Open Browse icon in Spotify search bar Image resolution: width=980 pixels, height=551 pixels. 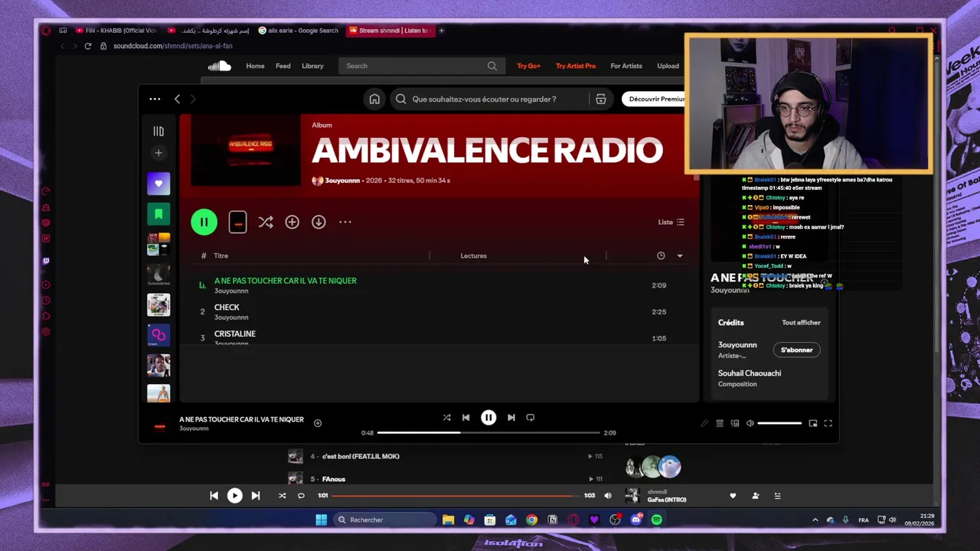click(601, 99)
